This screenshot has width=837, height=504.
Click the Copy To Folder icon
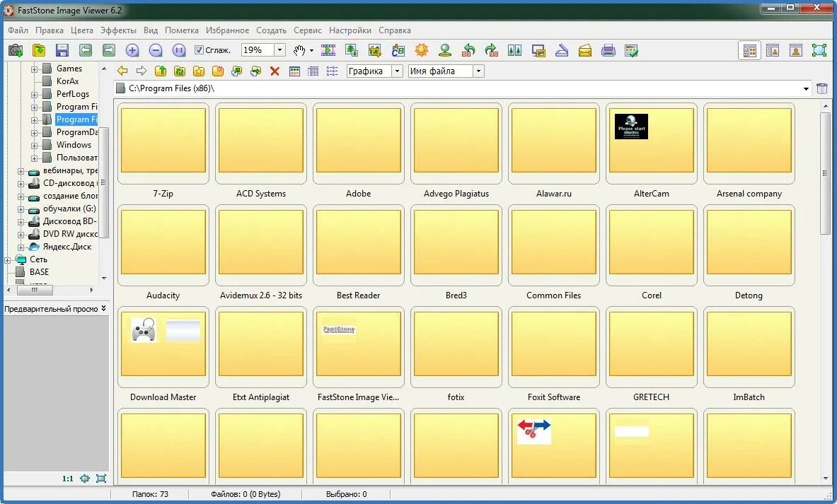pyautogui.click(x=236, y=71)
